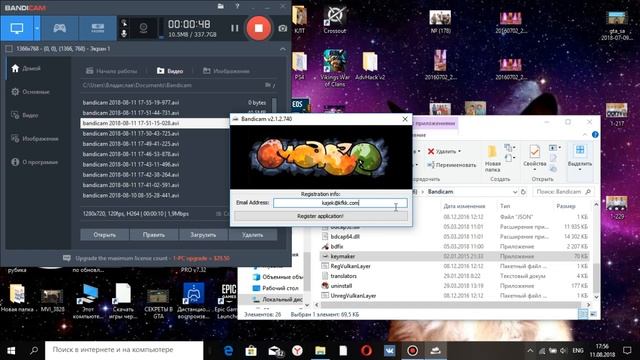Open Windows Start menu
This screenshot has width=640, height=360.
coord(11,350)
